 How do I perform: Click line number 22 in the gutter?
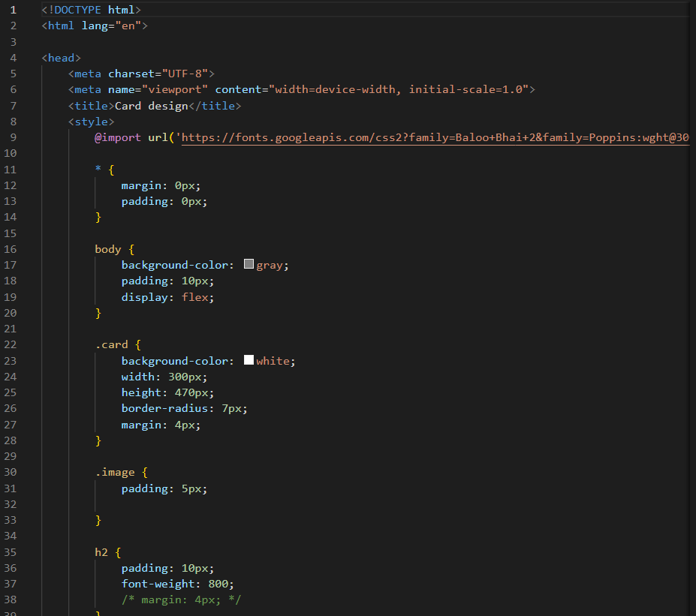pos(11,344)
